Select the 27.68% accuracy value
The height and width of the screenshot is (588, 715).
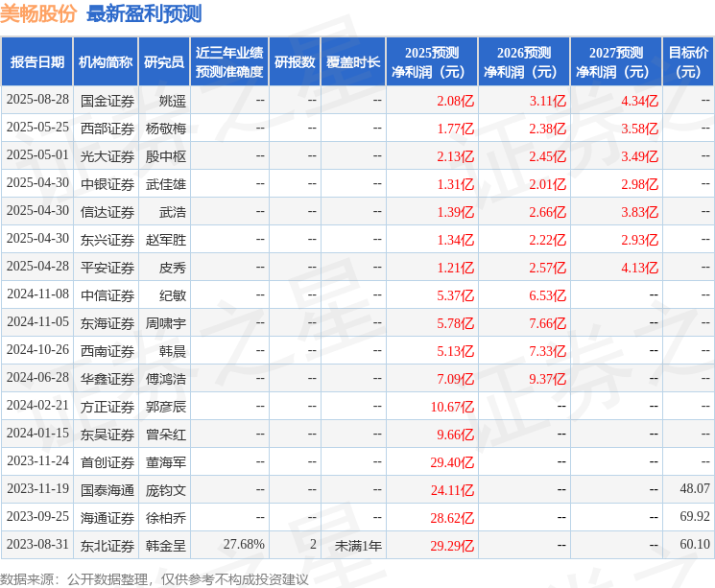point(244,544)
